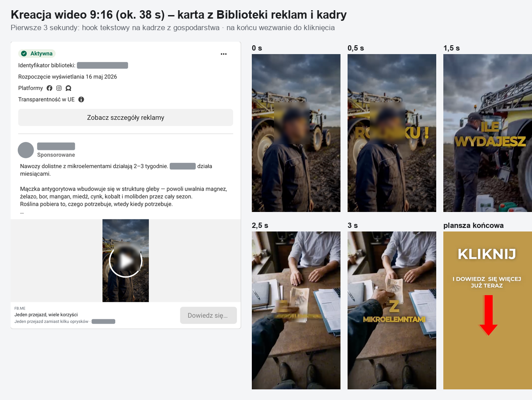Click 'Zobacz szczegóły reklamy' button
Screen dimensions: 532x400
(x=125, y=118)
